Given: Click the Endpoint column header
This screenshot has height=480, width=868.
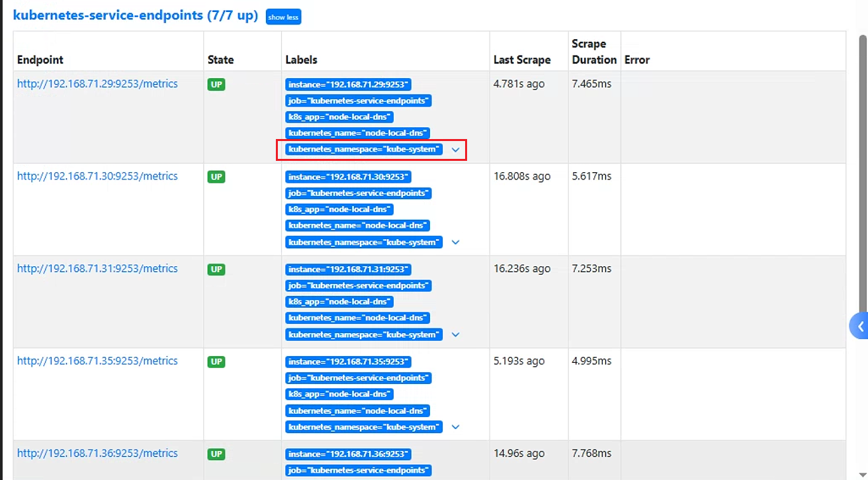Looking at the screenshot, I should tap(40, 60).
